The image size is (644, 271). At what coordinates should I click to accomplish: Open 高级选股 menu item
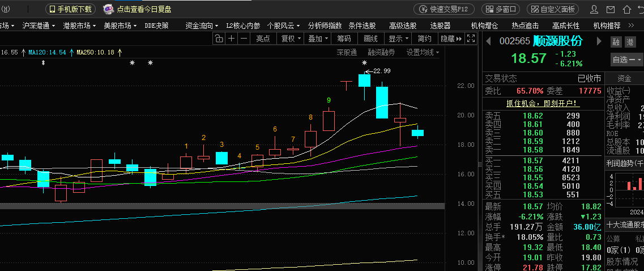[403, 26]
